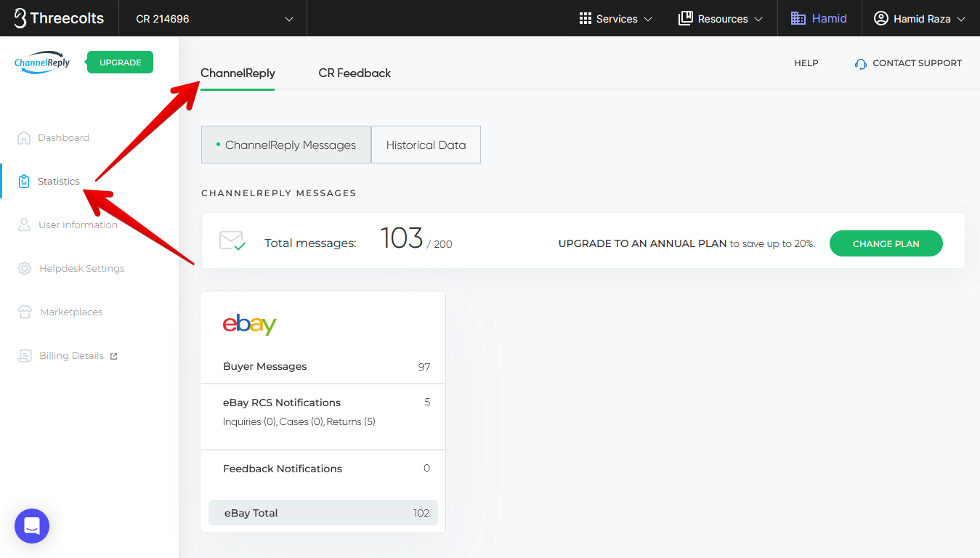Click the Dashboard home icon
Image resolution: width=980 pixels, height=558 pixels.
tap(24, 137)
